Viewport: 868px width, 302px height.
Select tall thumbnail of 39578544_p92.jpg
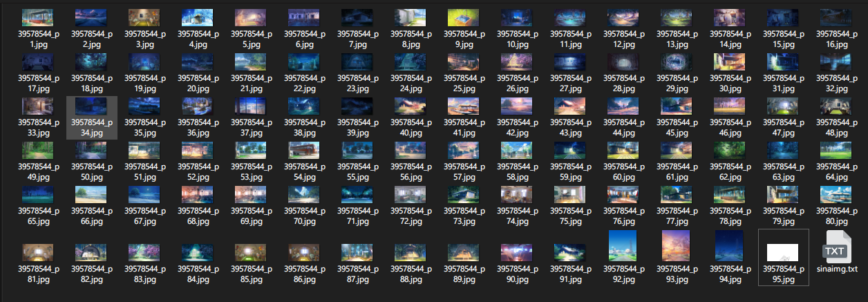coord(624,246)
